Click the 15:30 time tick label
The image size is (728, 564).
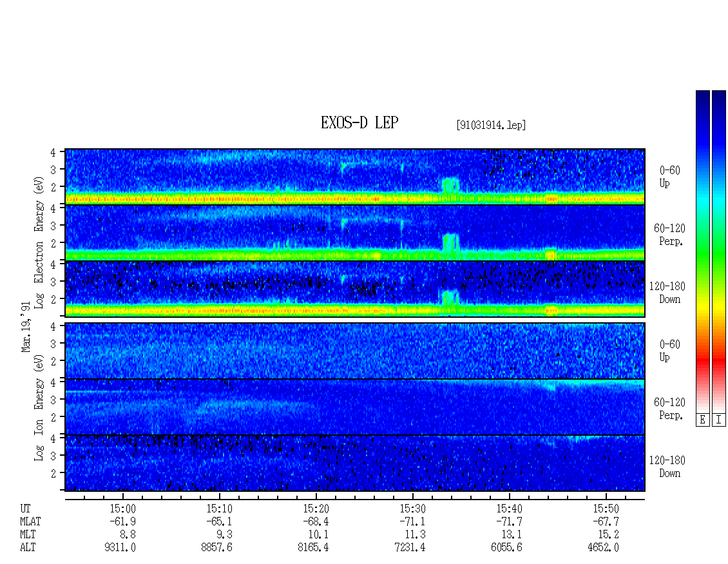point(413,509)
